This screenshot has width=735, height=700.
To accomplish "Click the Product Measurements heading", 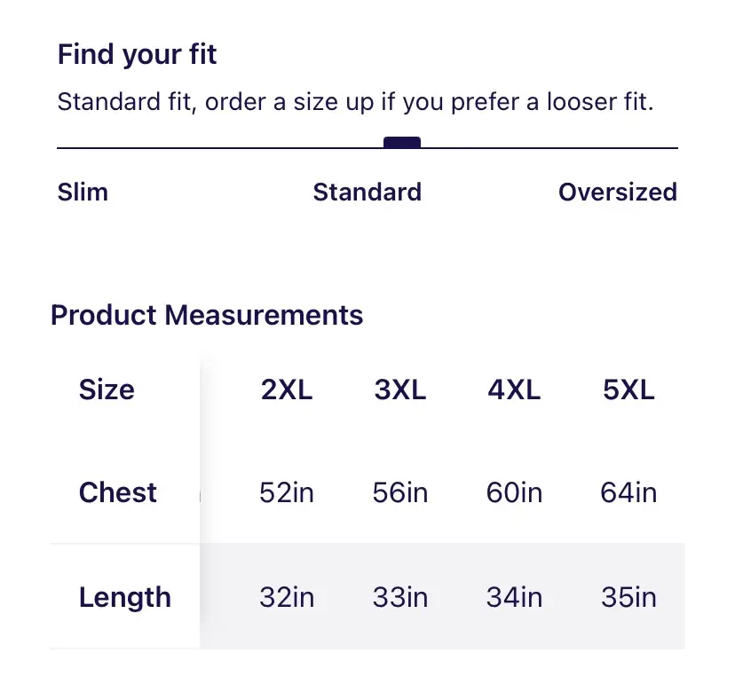I will click(x=207, y=315).
